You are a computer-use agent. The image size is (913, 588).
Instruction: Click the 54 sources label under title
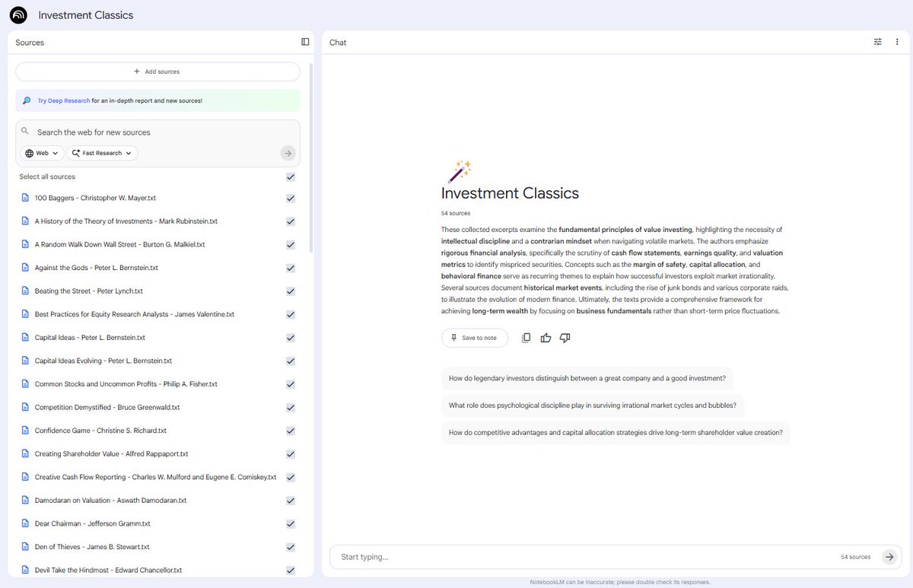click(456, 213)
